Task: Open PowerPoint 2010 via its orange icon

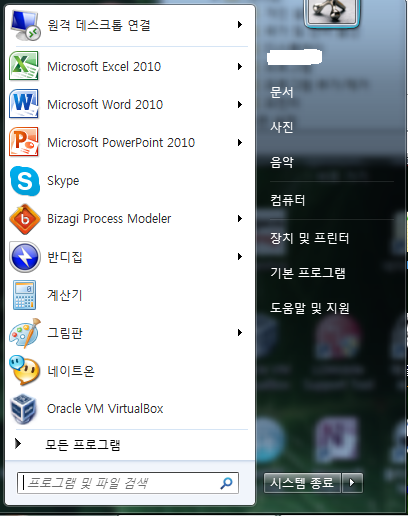Action: click(x=24, y=142)
